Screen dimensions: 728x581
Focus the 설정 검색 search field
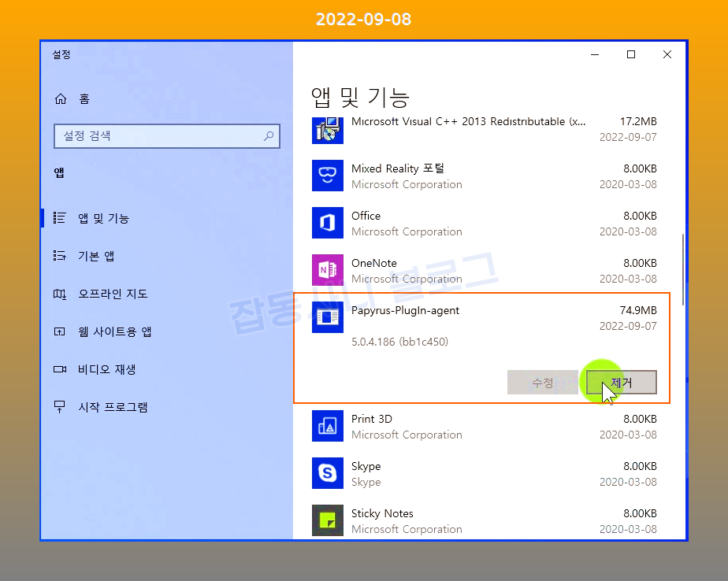(167, 136)
